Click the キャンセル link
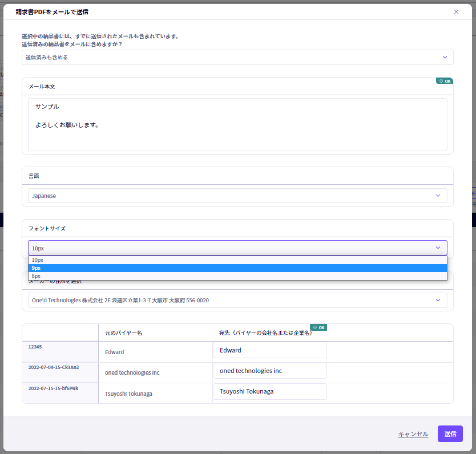The height and width of the screenshot is (454, 476). [x=413, y=434]
